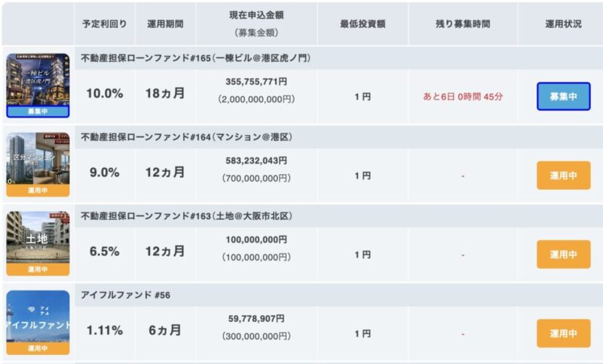Click the 運用中 button for アイフルファンド #56

[x=563, y=333]
